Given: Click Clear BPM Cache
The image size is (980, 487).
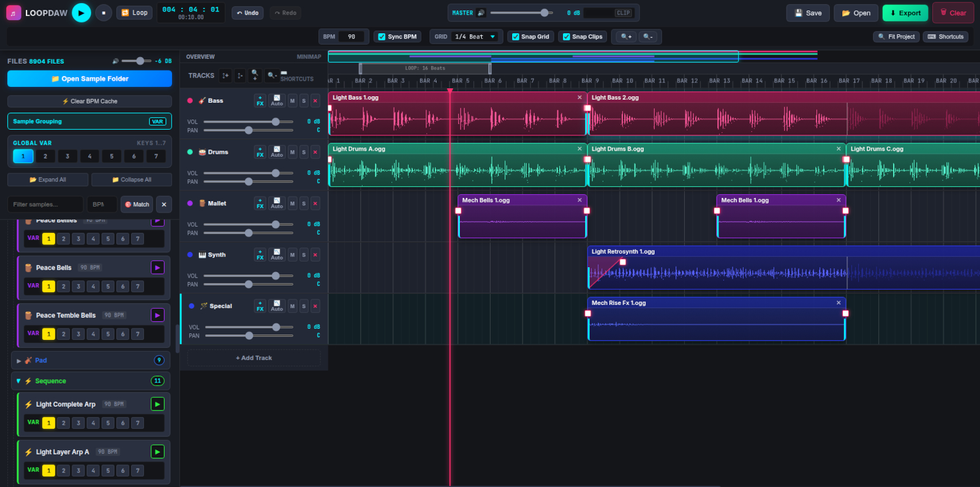Looking at the screenshot, I should pos(89,102).
